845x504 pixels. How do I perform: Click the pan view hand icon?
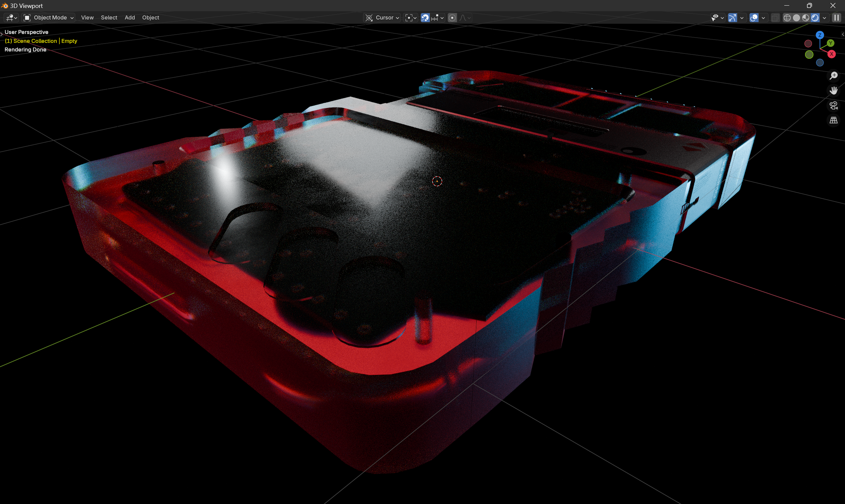coord(834,90)
